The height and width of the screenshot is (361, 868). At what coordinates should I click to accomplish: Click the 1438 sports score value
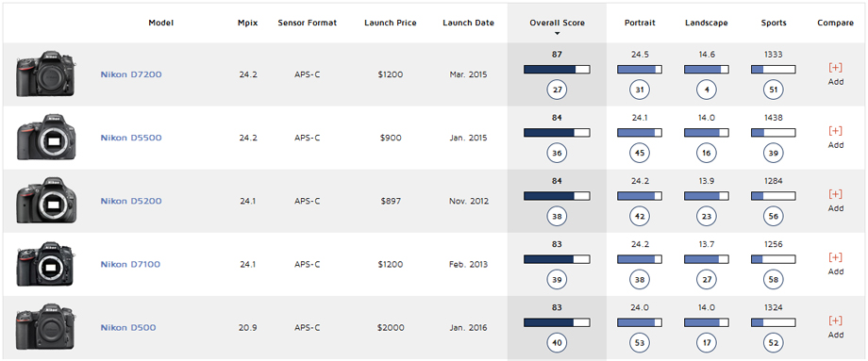[774, 118]
